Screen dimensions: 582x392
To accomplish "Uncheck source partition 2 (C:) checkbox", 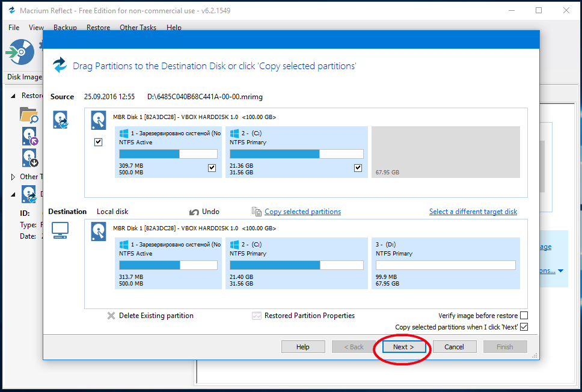I will [x=358, y=168].
